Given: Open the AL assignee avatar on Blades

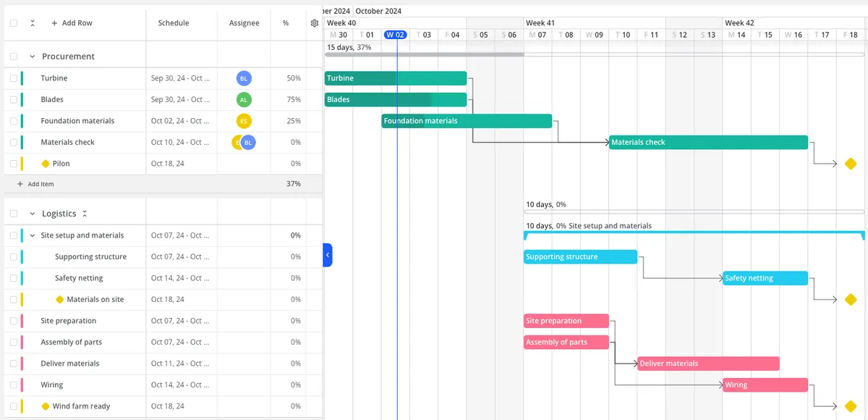Looking at the screenshot, I should coord(244,100).
